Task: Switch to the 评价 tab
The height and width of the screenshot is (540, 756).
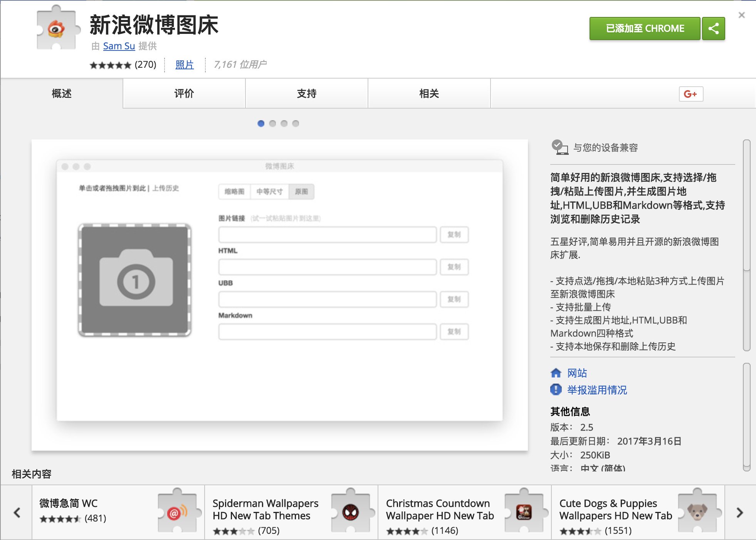Action: (184, 94)
